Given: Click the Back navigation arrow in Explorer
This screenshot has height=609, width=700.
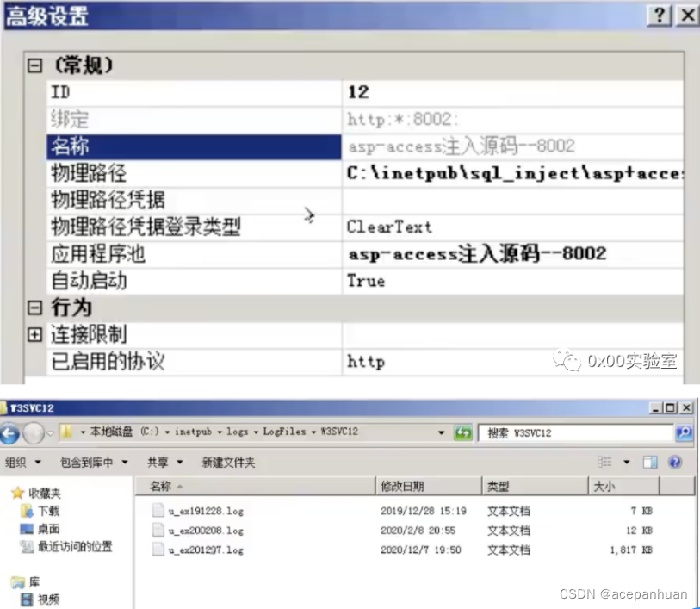Looking at the screenshot, I should 10,432.
